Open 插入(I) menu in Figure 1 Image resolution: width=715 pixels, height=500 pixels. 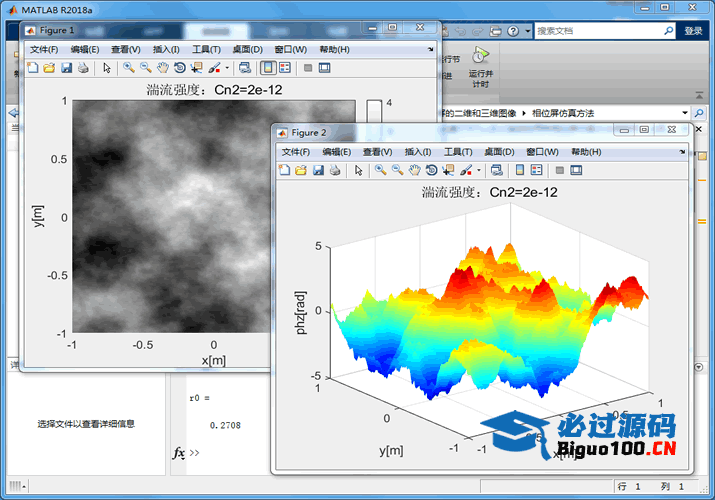click(x=166, y=49)
